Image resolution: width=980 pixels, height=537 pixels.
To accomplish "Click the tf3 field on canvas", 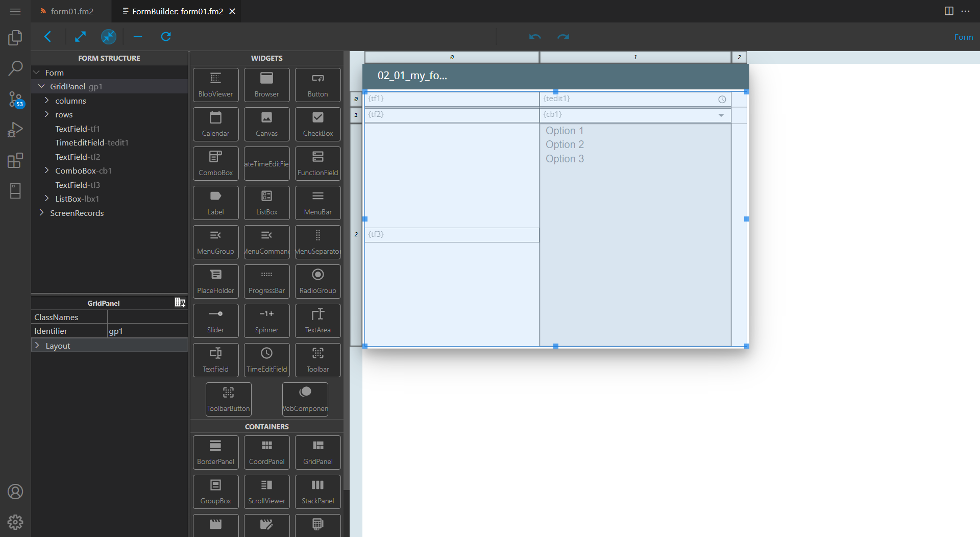I will (x=452, y=235).
